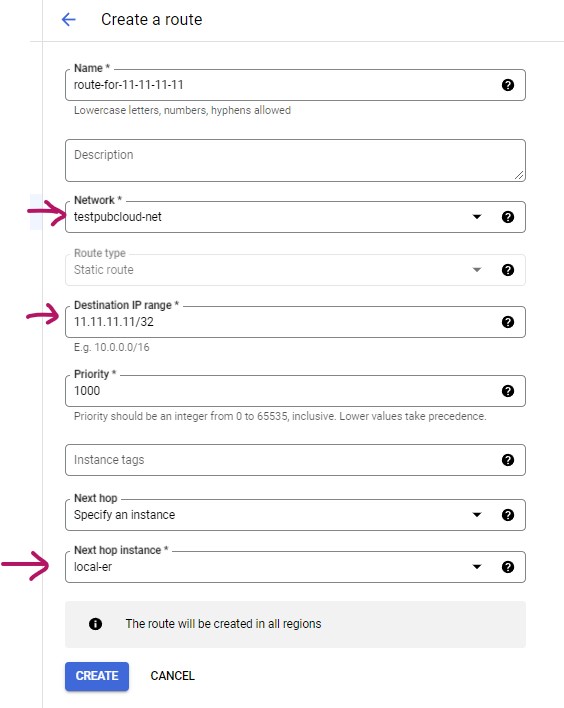Open help icon for Destination IP range
564x708 pixels.
[x=508, y=322]
